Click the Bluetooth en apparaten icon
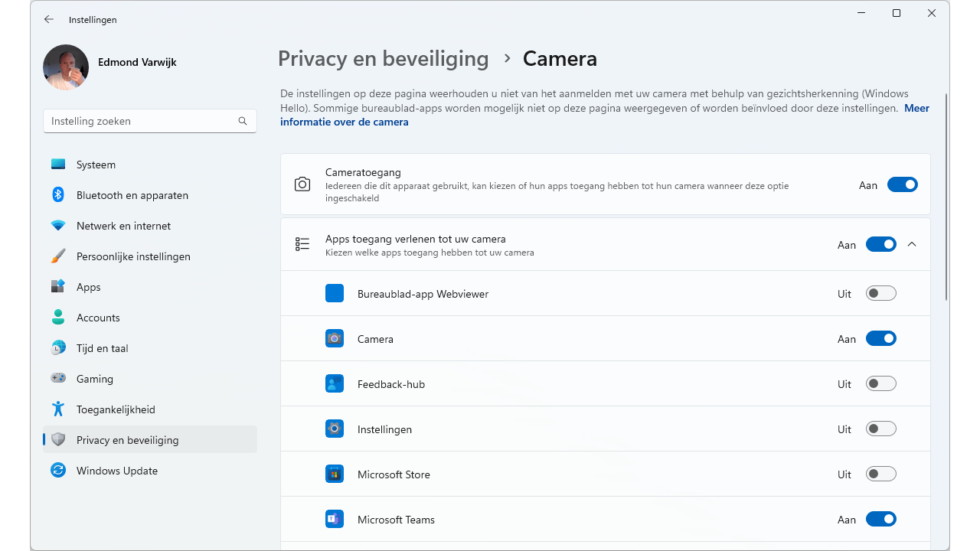 [x=58, y=195]
